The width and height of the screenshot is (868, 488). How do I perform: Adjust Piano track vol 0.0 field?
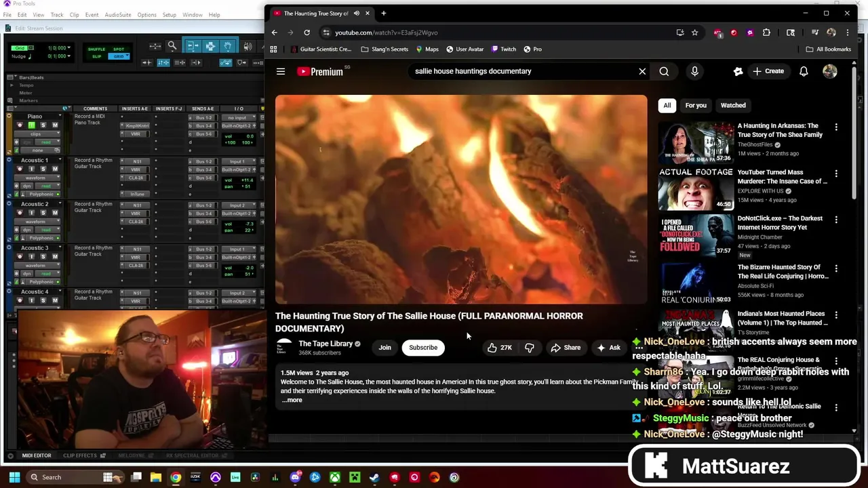239,136
